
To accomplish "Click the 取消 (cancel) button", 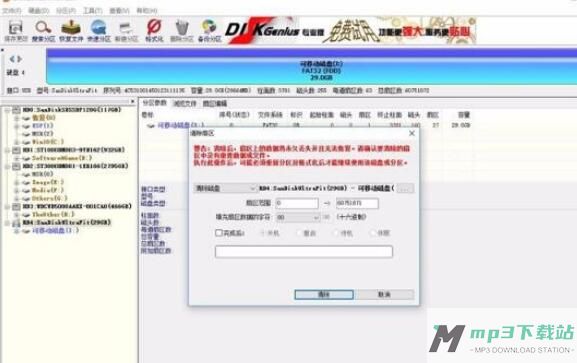I will [x=384, y=295].
